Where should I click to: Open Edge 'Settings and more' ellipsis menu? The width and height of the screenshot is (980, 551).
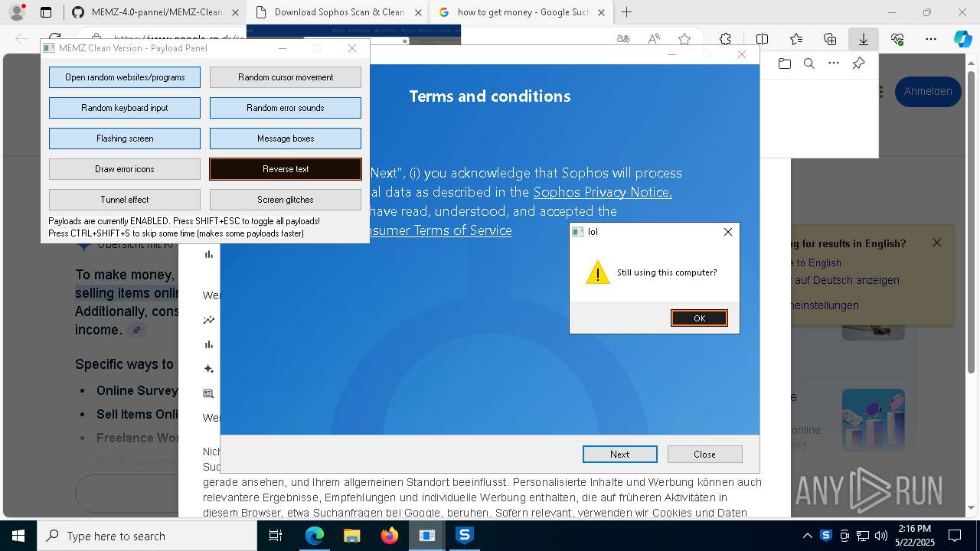(x=930, y=39)
